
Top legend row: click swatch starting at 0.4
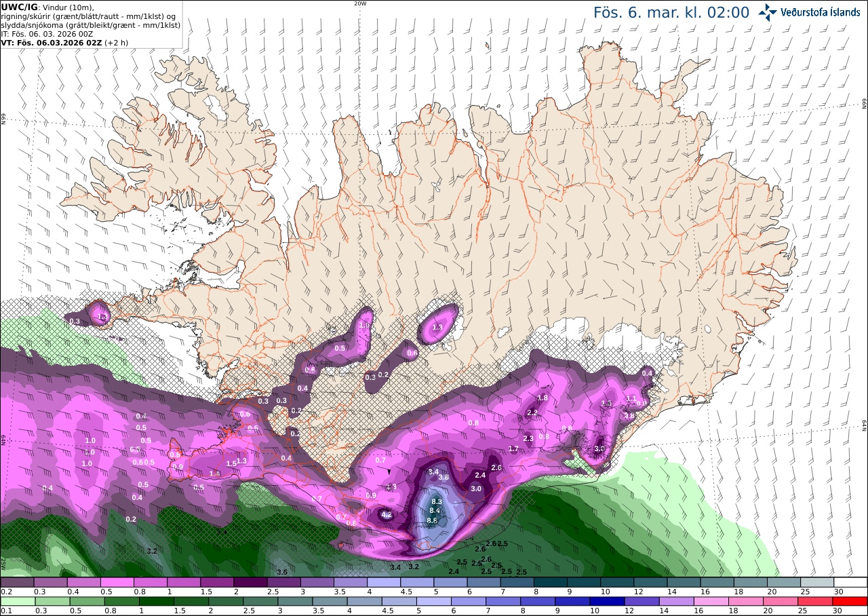pyautogui.click(x=83, y=582)
